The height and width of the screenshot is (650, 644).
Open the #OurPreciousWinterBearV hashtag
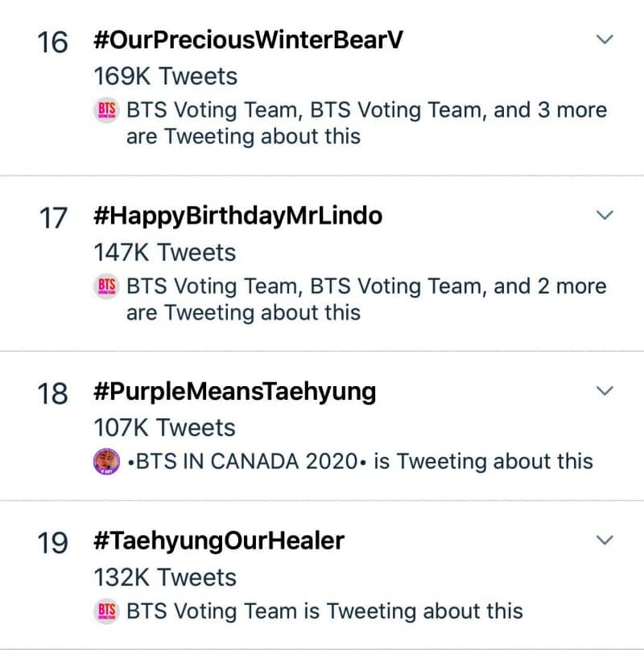248,40
